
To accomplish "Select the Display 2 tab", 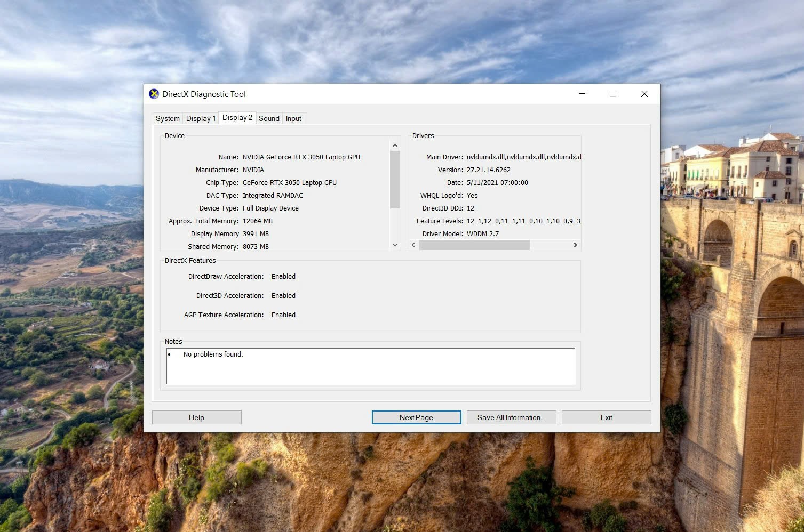I will (237, 118).
